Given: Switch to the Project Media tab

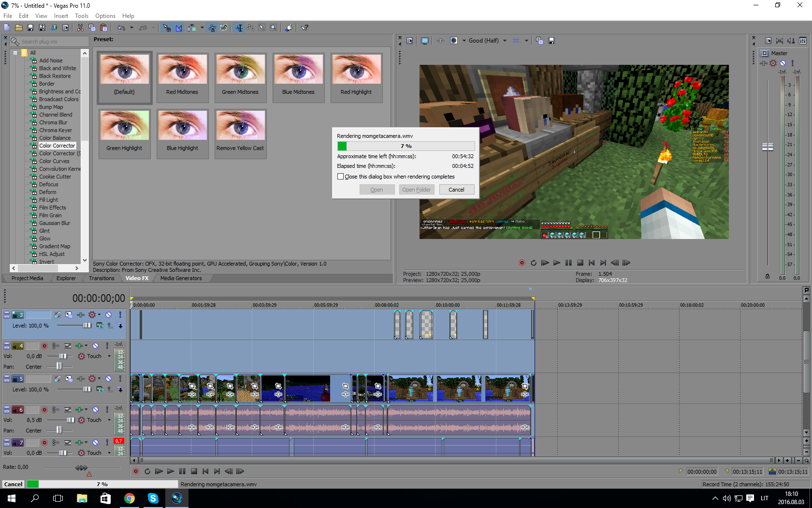Looking at the screenshot, I should point(27,278).
